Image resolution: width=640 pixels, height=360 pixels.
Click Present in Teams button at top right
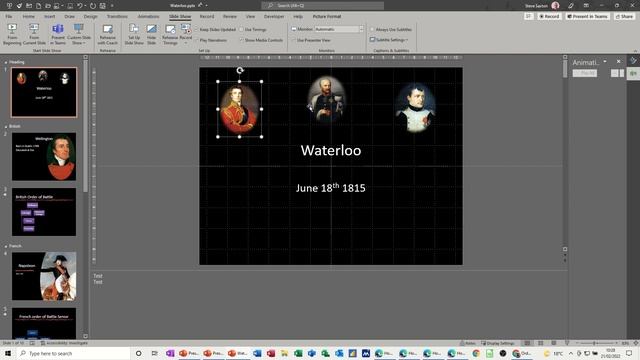[587, 16]
